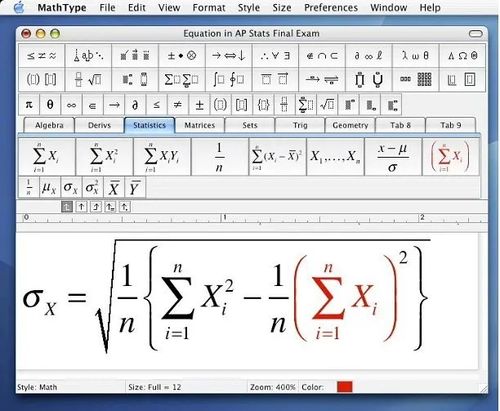Viewport: 500px width, 411px height.
Task: Insert parentheses template from small bar
Action: coord(220,105)
